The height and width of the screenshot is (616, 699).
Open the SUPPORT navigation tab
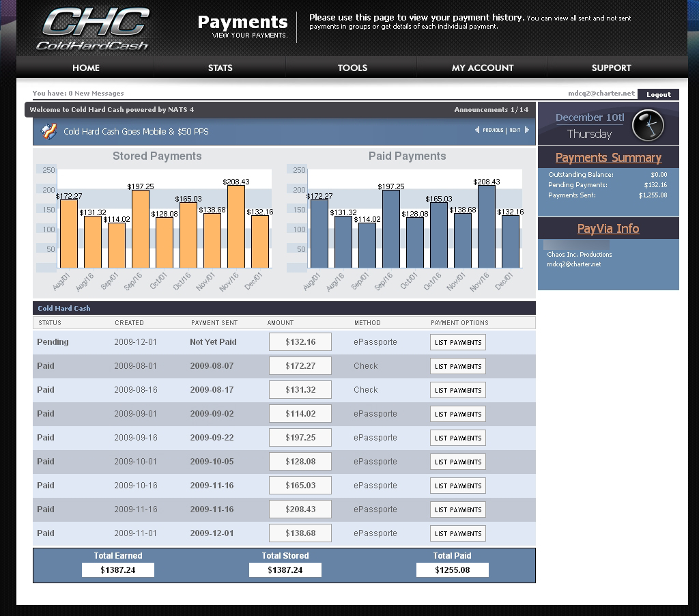(611, 68)
